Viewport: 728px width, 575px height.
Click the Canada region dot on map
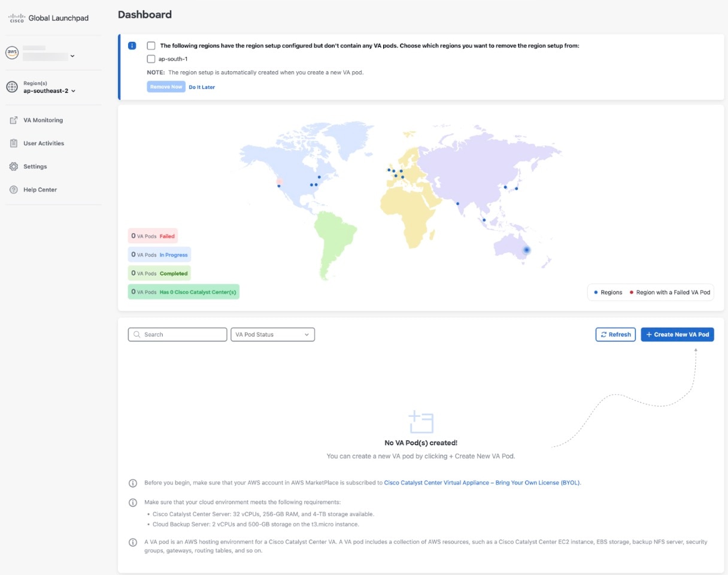click(319, 177)
